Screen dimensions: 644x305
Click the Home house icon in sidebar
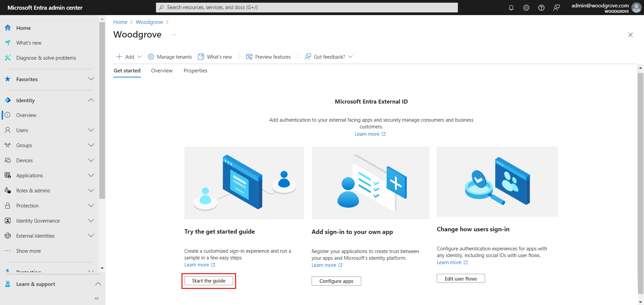(8, 28)
